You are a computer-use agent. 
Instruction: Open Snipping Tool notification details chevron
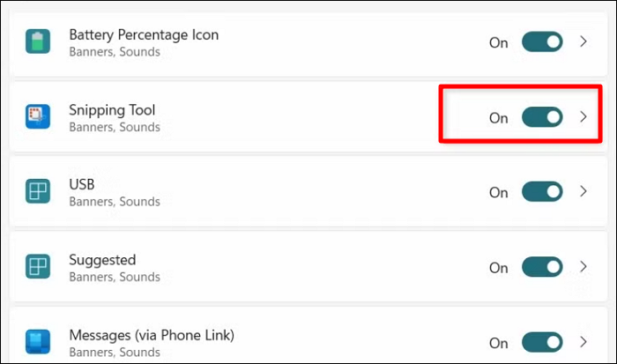(583, 117)
